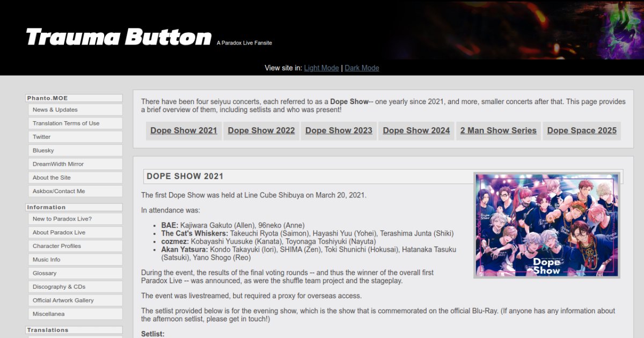
Task: Open Discography & CDs page
Action: [59, 287]
